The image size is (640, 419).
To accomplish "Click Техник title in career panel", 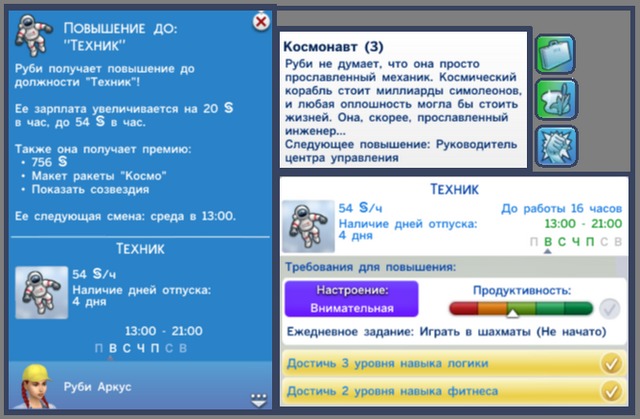I will (454, 189).
